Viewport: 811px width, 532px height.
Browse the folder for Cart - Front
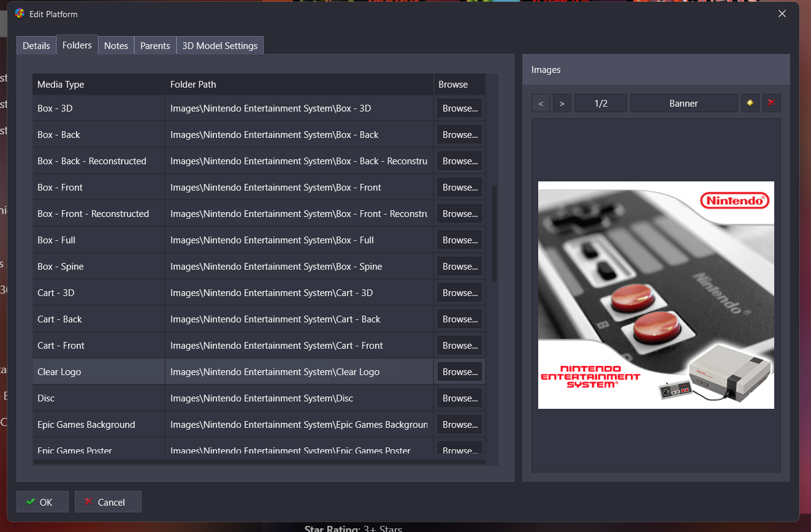460,346
